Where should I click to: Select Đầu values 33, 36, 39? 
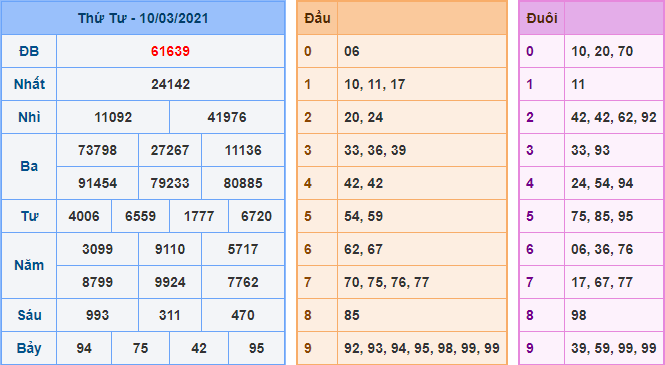click(375, 150)
